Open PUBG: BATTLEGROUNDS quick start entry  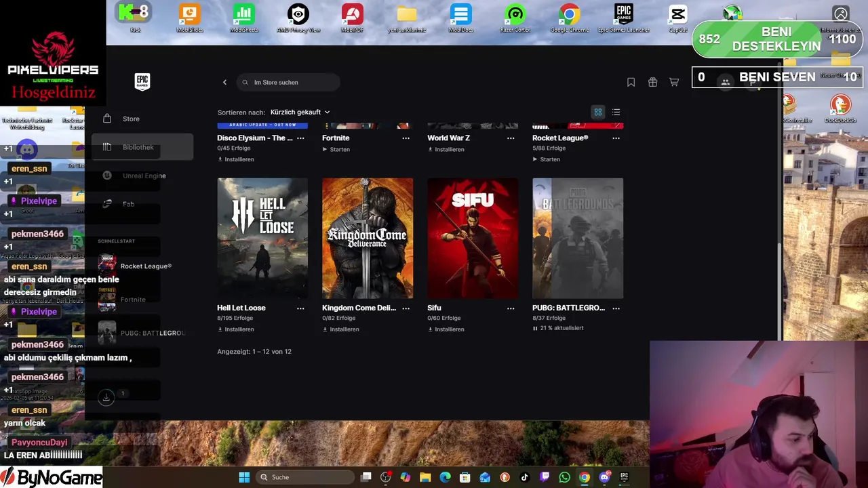coord(142,333)
